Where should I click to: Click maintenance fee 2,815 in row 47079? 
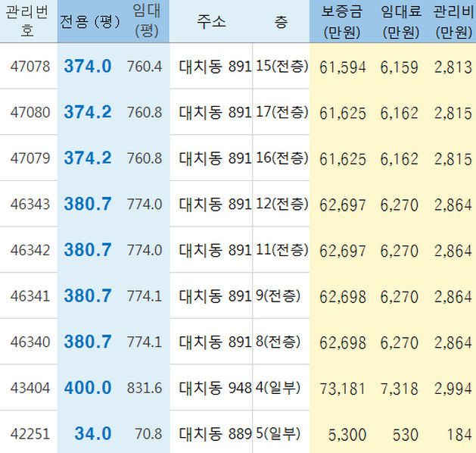(x=453, y=160)
